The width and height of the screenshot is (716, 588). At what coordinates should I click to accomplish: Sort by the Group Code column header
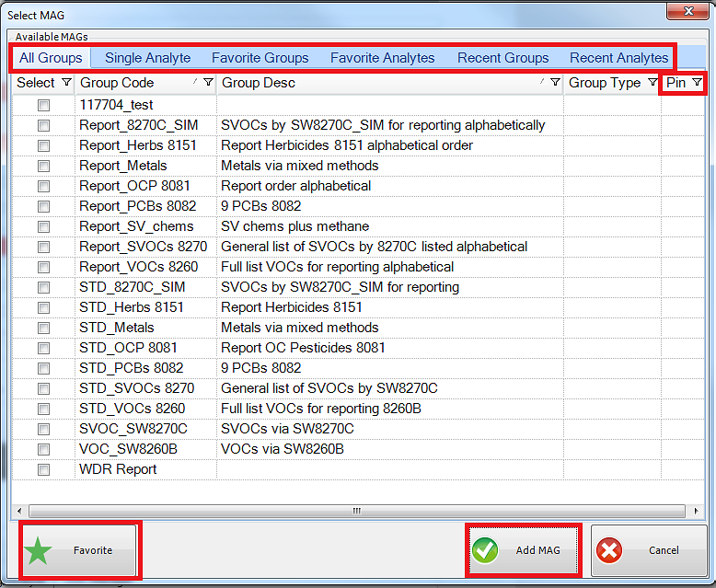click(129, 83)
